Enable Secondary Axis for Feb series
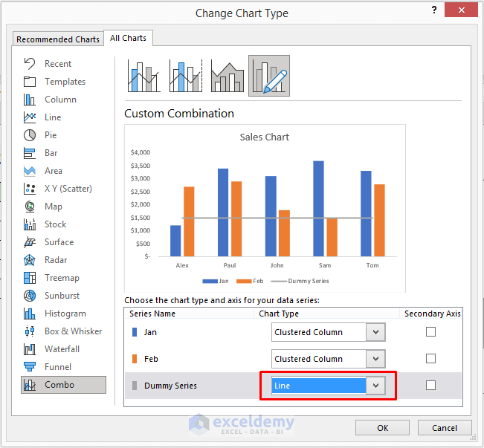 click(430, 359)
